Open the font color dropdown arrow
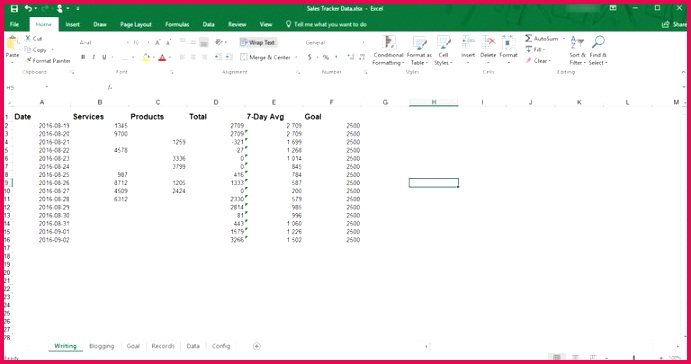 [170, 57]
